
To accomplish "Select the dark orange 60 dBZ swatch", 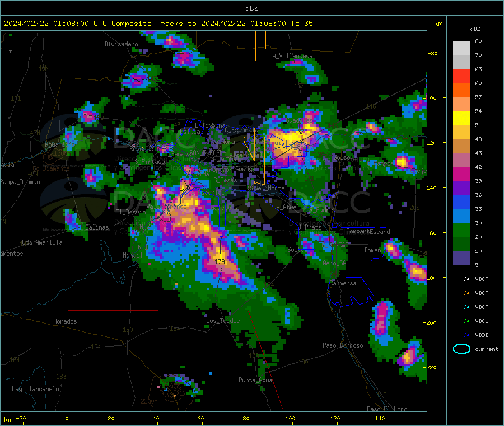I will click(x=461, y=90).
